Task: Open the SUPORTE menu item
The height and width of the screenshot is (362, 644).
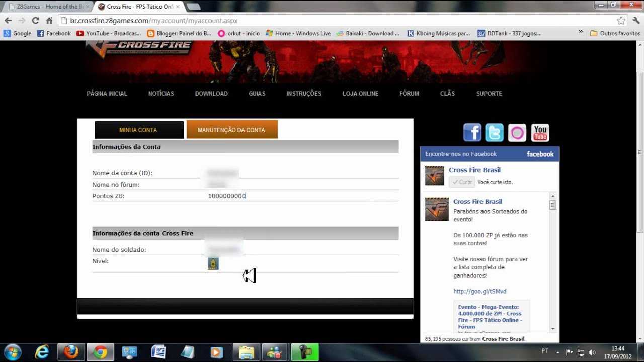Action: click(x=489, y=94)
